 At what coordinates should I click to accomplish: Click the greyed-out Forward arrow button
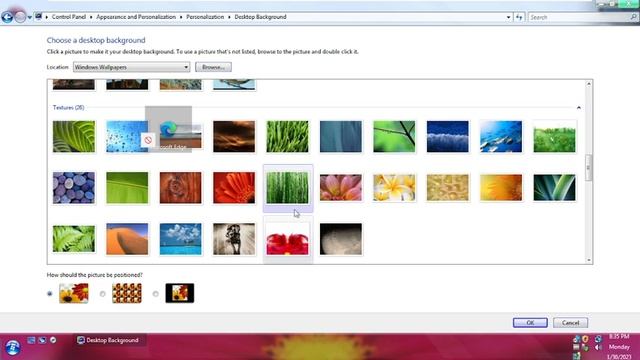tap(20, 17)
